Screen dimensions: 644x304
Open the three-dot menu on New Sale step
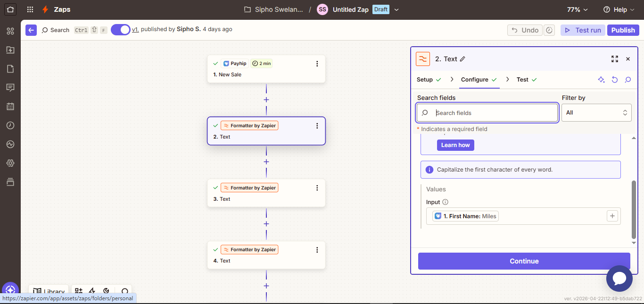pos(317,64)
